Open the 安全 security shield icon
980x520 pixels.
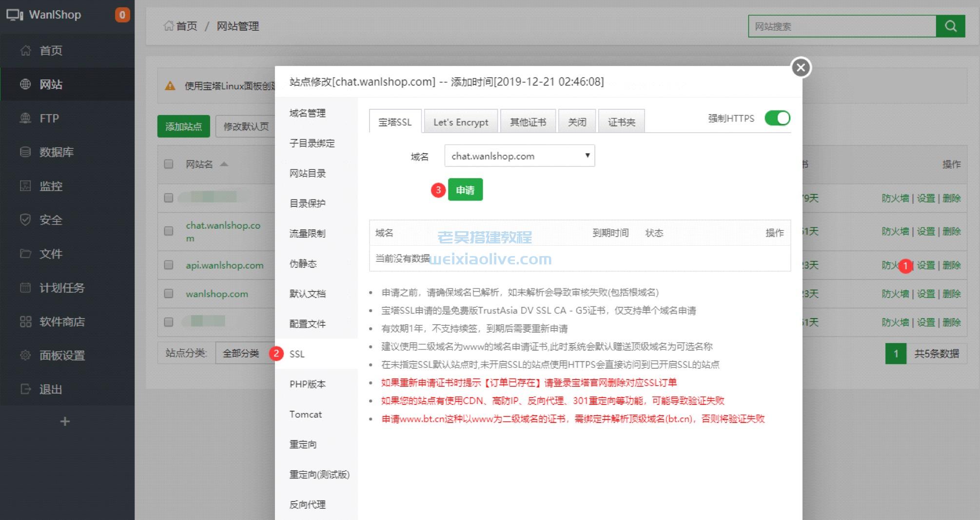pos(25,220)
